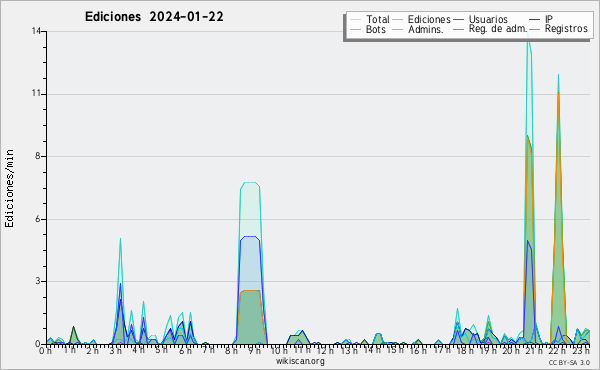Click the Ediciones legend label
600x370 pixels.
click(x=429, y=19)
